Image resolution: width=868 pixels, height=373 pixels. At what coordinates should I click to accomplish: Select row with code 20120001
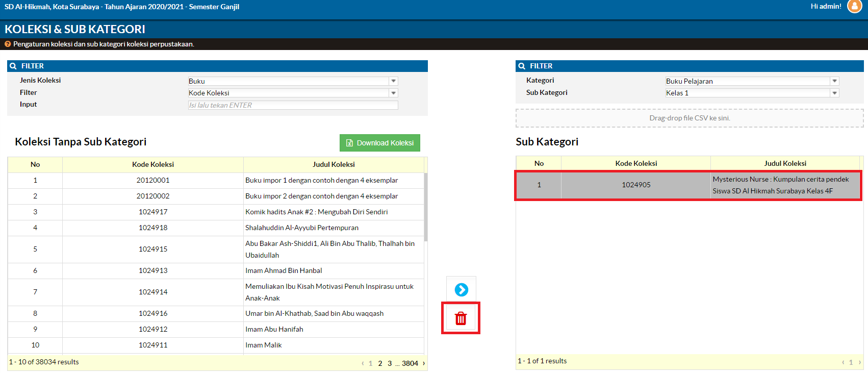tap(216, 180)
